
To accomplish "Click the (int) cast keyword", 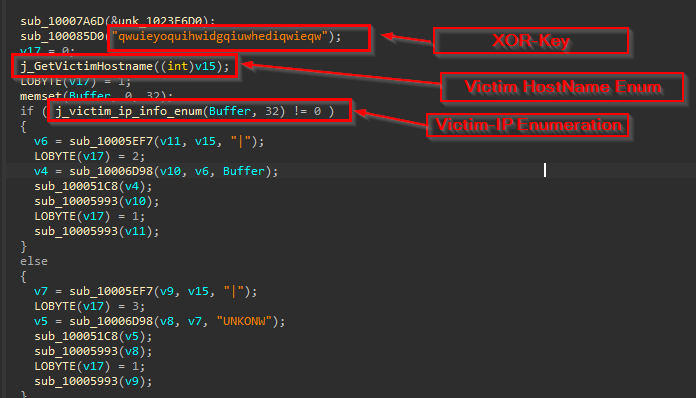I will [178, 66].
